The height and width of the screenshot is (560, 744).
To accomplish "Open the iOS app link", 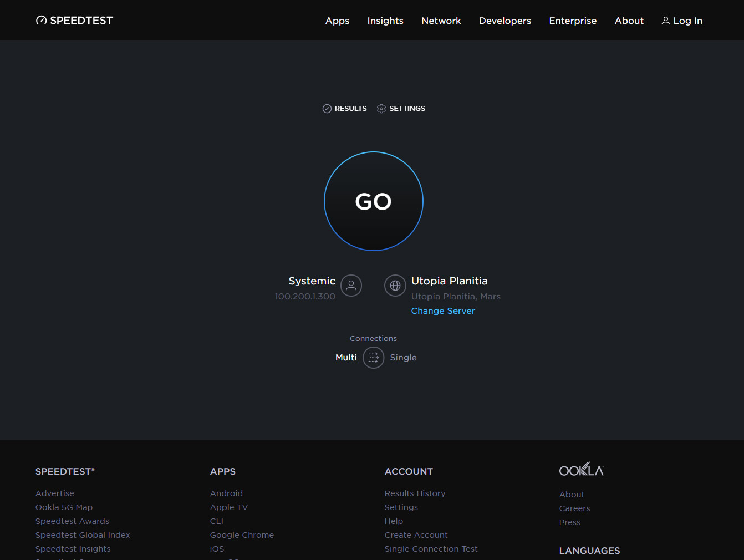I will point(217,549).
